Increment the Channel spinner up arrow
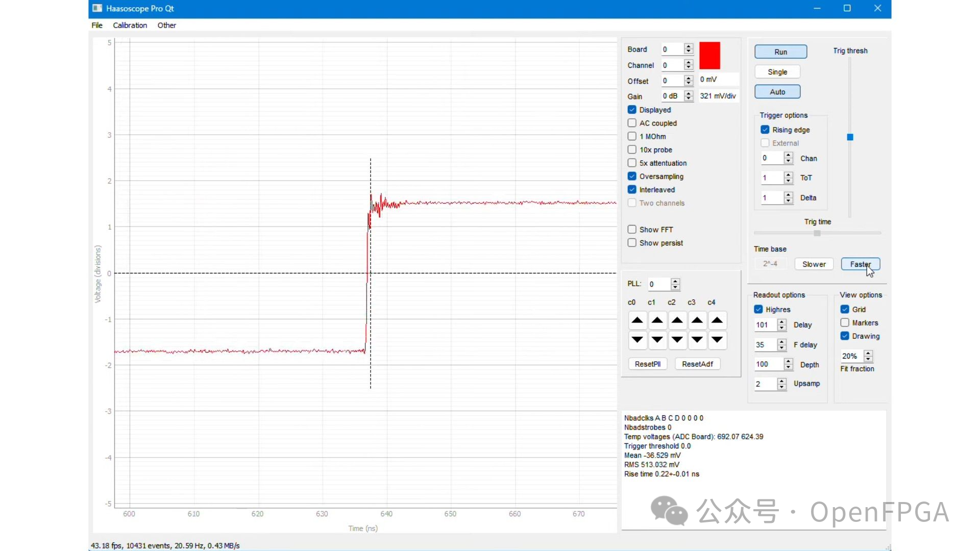Image resolution: width=980 pixels, height=551 pixels. pyautogui.click(x=688, y=62)
